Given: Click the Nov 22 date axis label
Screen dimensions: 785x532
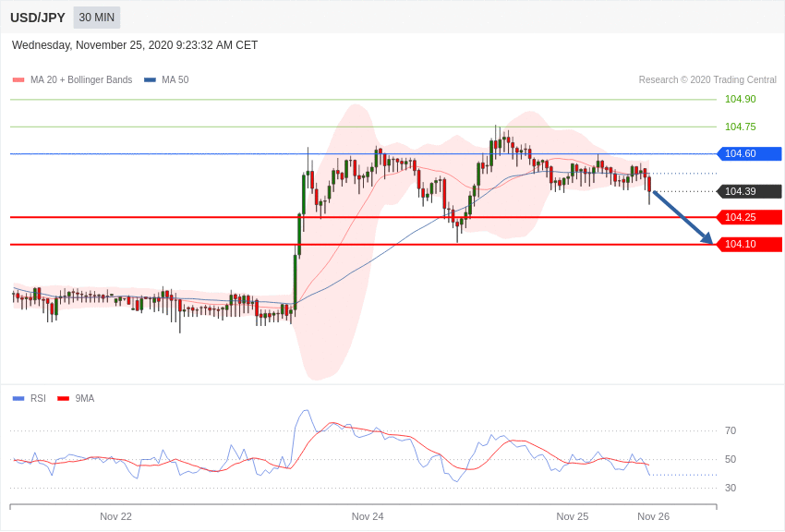Looking at the screenshot, I should tap(115, 516).
